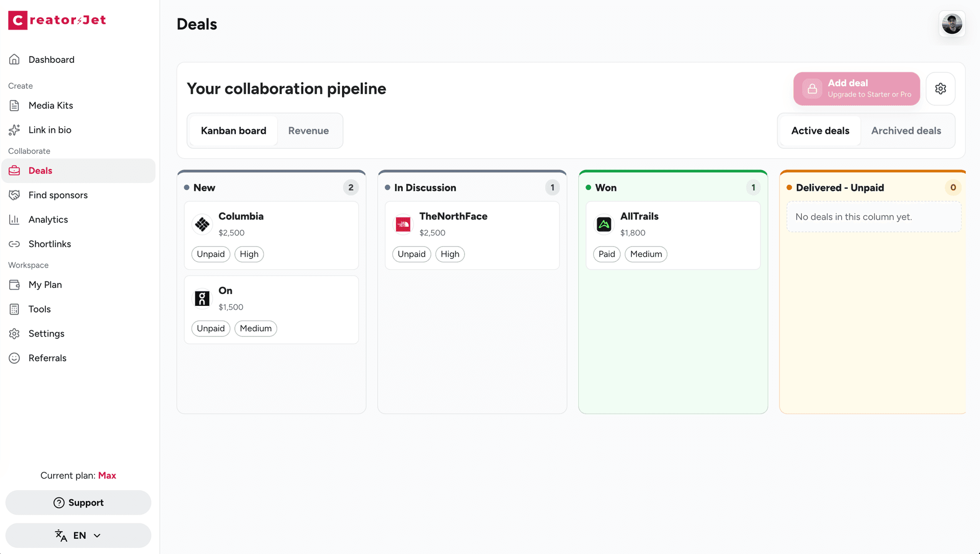
Task: Switch to the Kanban board tab
Action: click(233, 131)
